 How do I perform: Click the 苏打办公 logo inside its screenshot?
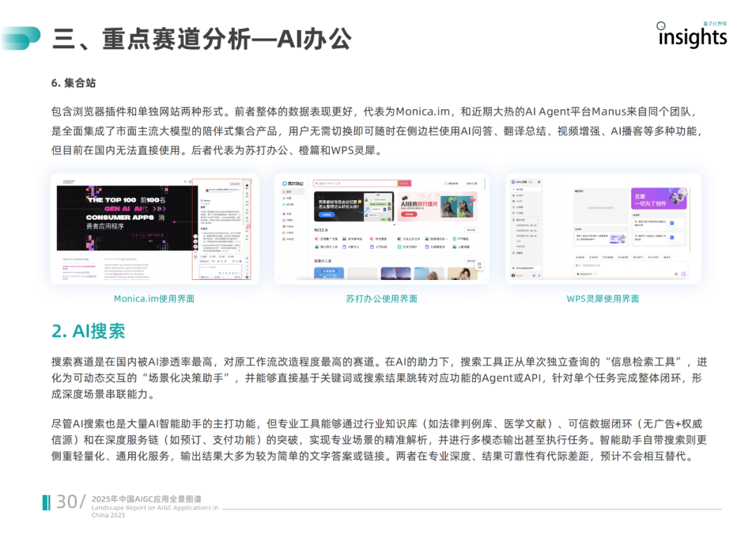[293, 183]
